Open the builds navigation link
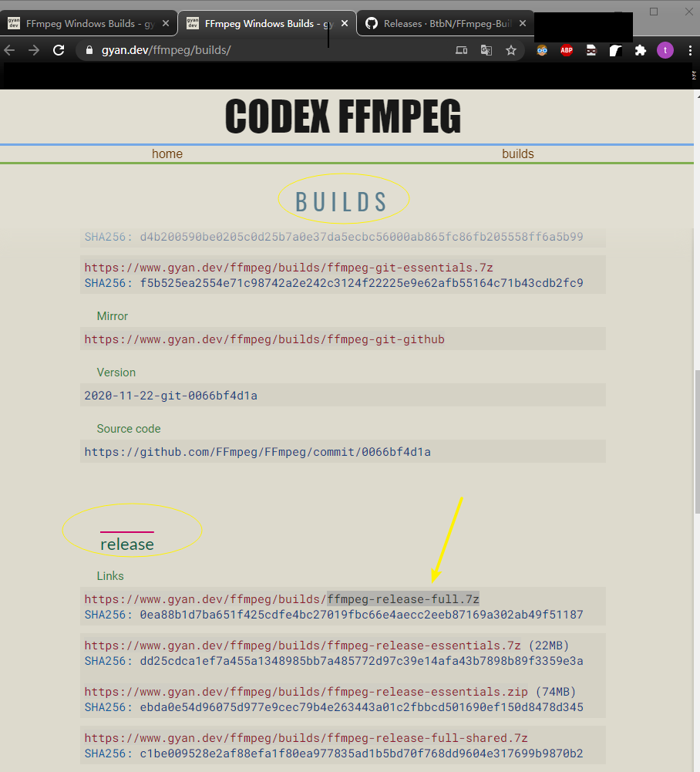 click(x=518, y=154)
